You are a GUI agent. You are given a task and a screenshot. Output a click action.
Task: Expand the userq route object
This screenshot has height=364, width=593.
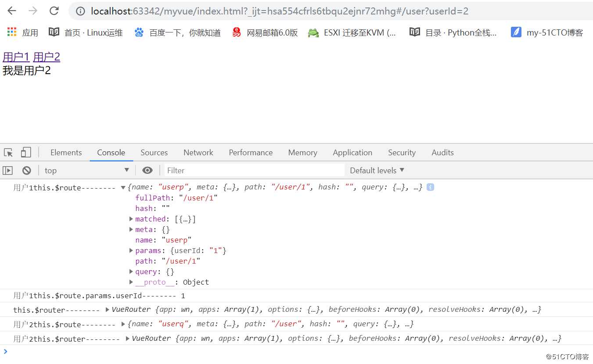[x=123, y=324]
